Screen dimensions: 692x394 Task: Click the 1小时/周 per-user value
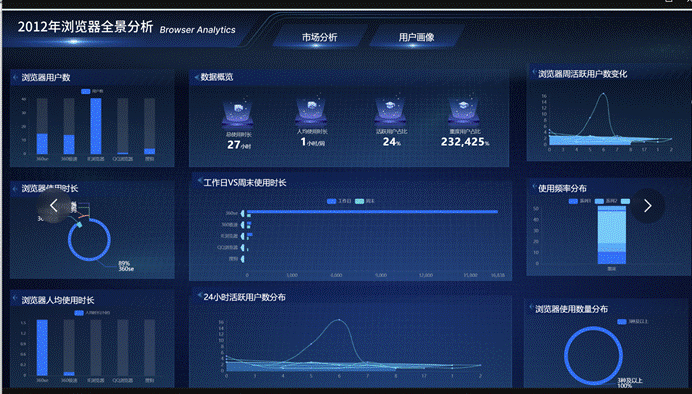[x=312, y=142]
